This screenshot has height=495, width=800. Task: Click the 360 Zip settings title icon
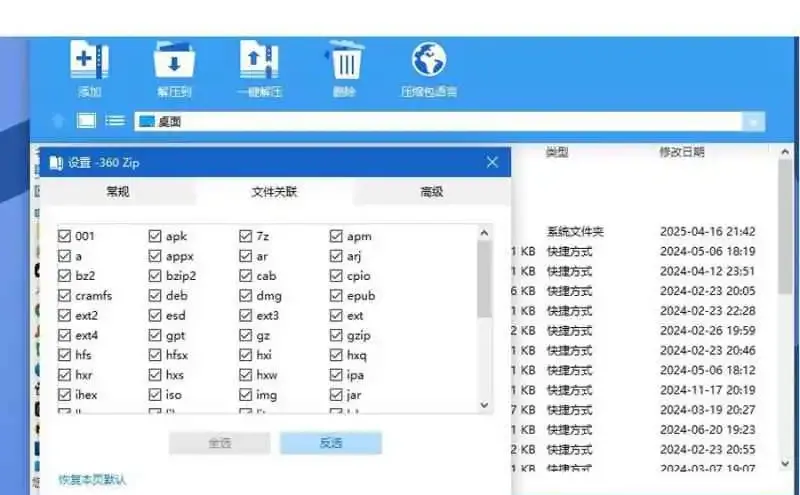tap(56, 163)
